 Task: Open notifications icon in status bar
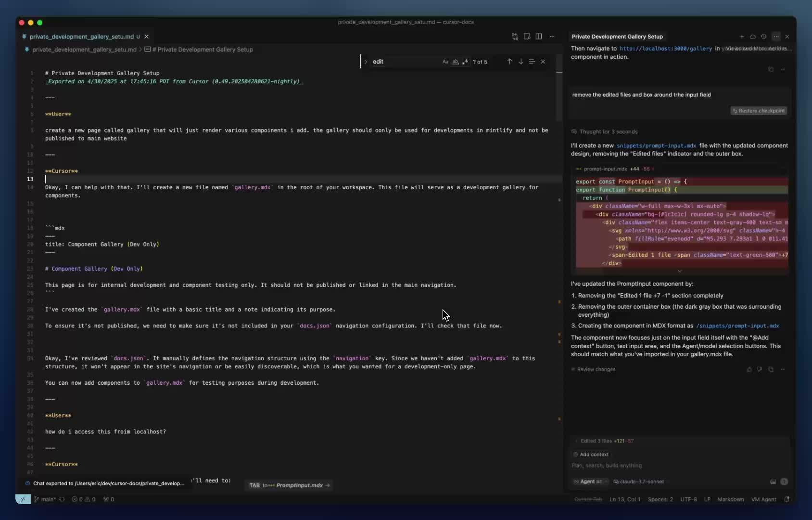pyautogui.click(x=787, y=499)
